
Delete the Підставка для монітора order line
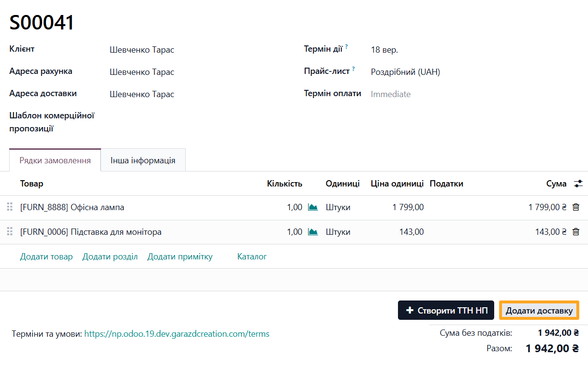pos(575,232)
